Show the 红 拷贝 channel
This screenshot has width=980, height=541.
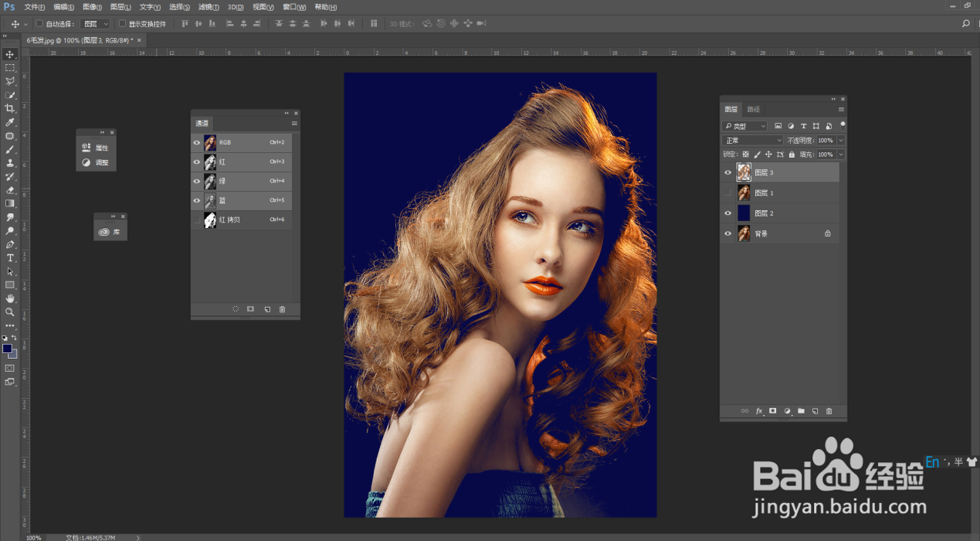(196, 219)
